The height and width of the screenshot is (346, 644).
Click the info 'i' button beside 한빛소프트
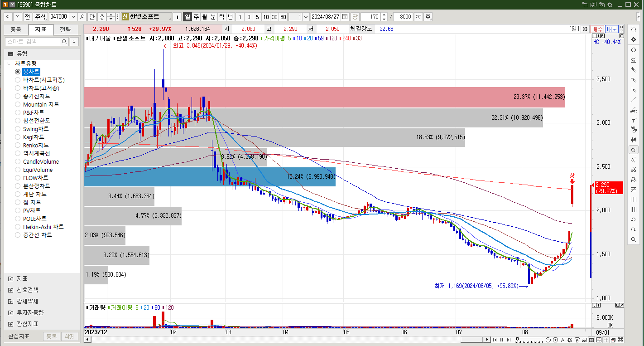177,16
